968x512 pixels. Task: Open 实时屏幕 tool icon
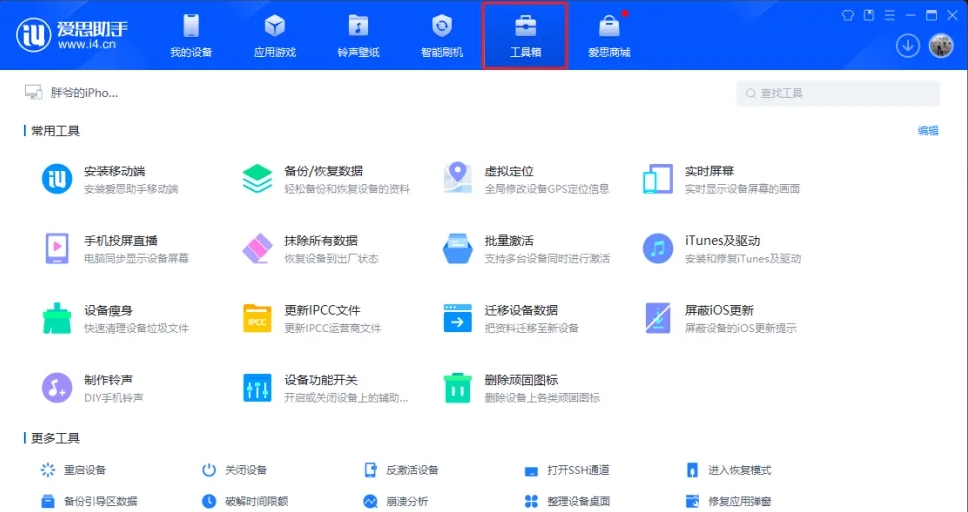[x=657, y=179]
